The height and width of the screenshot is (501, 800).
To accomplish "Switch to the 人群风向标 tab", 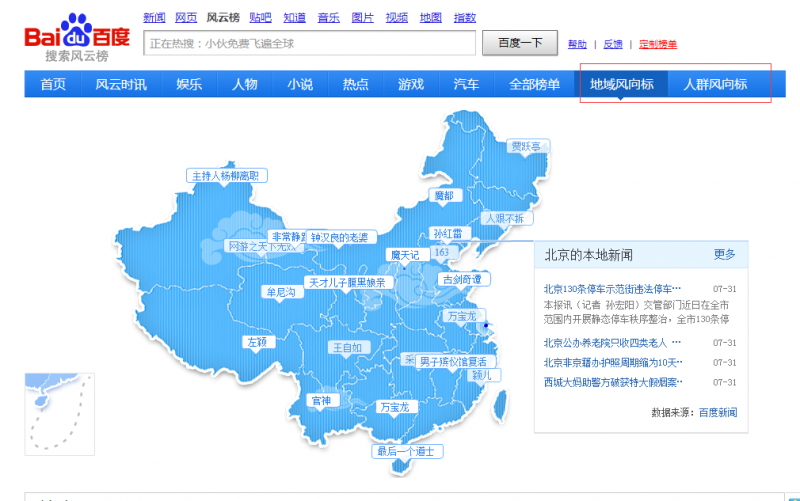I will coord(714,84).
